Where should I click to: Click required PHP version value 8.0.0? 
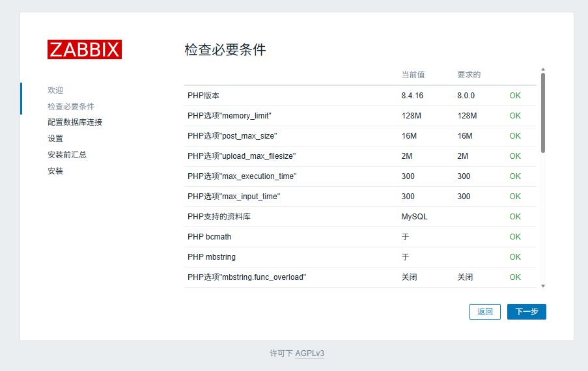coord(466,96)
